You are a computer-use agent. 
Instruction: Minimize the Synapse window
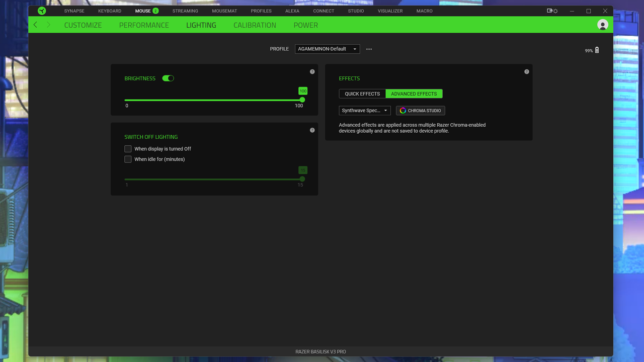pos(572,11)
